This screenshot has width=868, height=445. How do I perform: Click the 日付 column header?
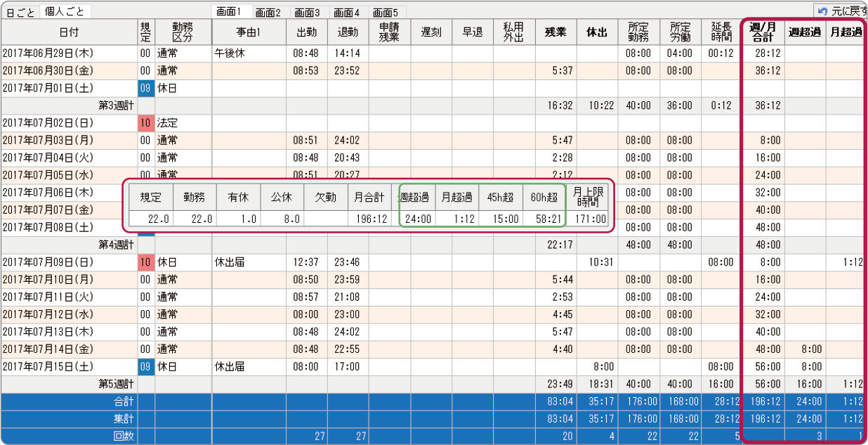point(70,32)
